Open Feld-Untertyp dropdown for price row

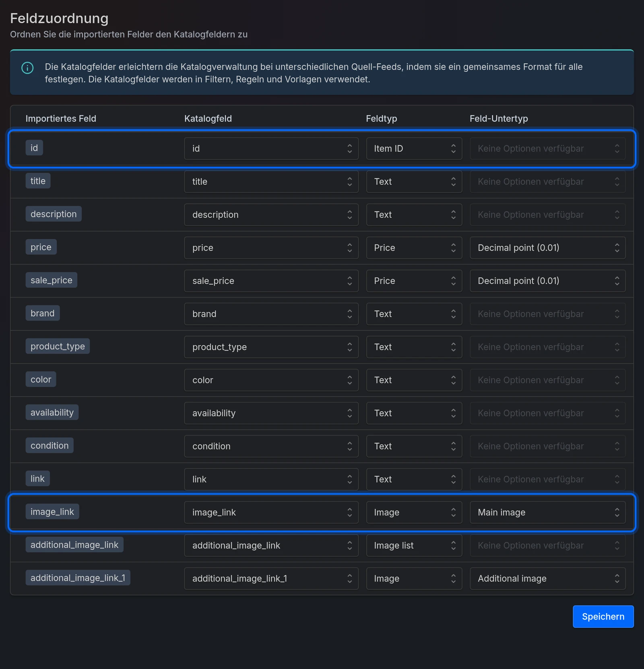tap(548, 248)
